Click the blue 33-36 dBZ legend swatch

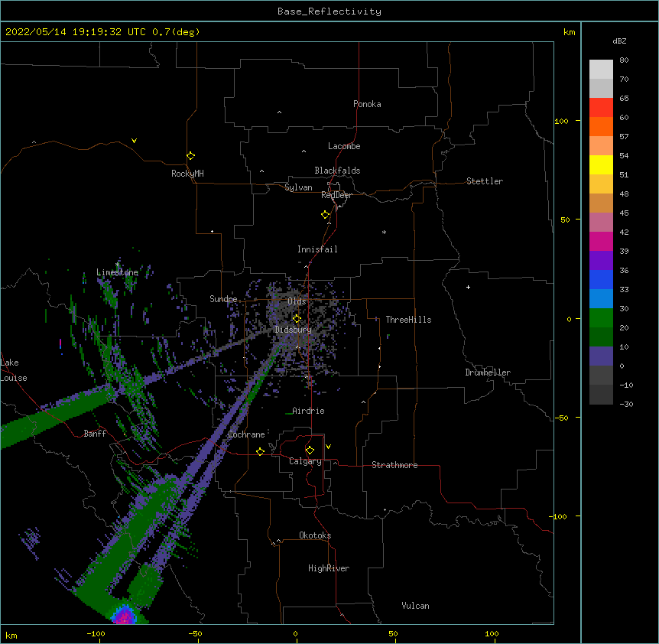click(x=601, y=280)
